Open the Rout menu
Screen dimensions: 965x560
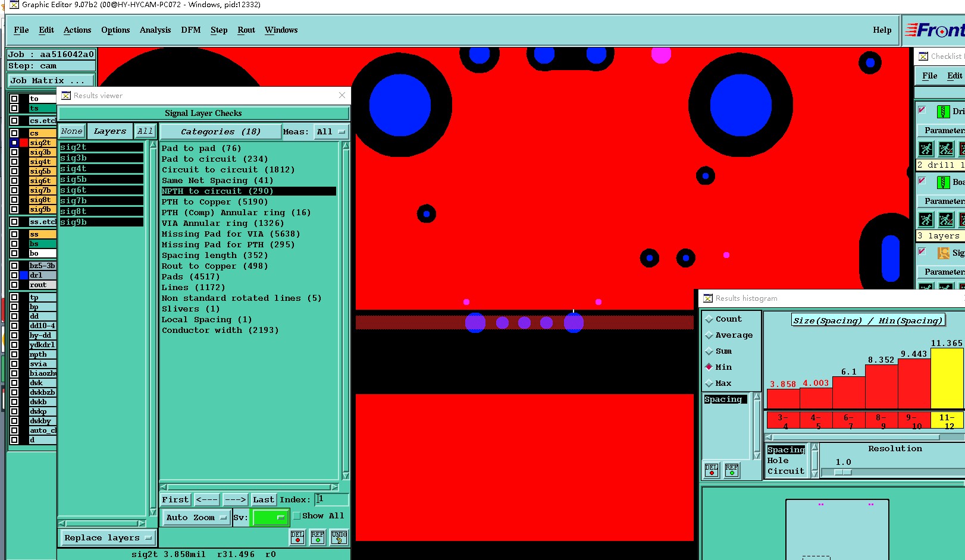tap(246, 30)
